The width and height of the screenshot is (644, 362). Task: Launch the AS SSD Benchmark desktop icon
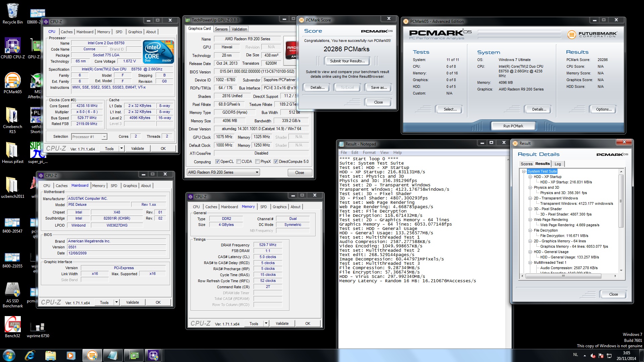point(12,295)
